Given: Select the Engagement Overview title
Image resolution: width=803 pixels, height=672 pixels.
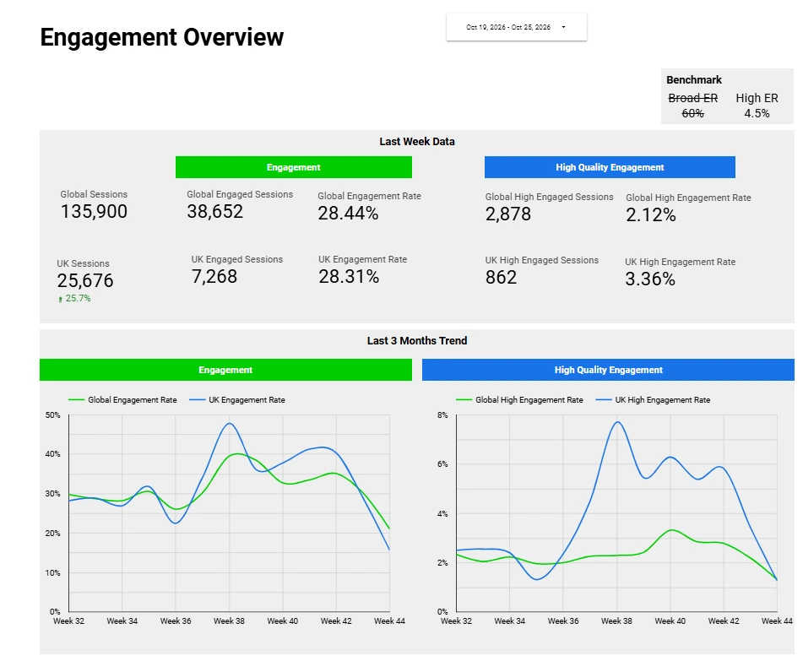Looking at the screenshot, I should click(x=162, y=37).
